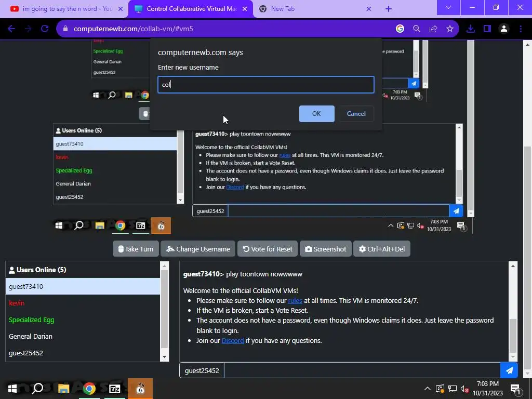Click bottom chat scrollbar up arrow
532x399 pixels.
click(x=513, y=266)
